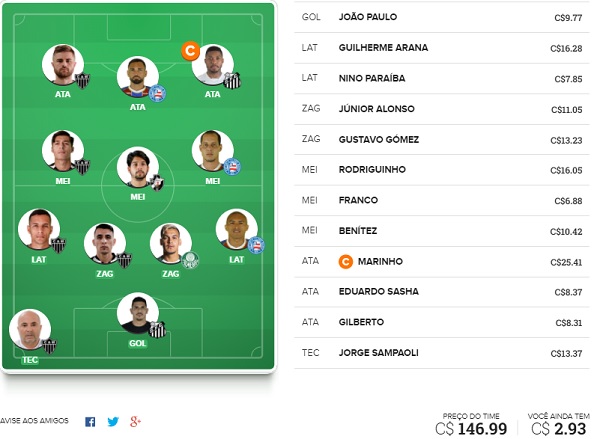Click Jorge Sampaoli coach row
600x439 pixels.
click(x=442, y=353)
